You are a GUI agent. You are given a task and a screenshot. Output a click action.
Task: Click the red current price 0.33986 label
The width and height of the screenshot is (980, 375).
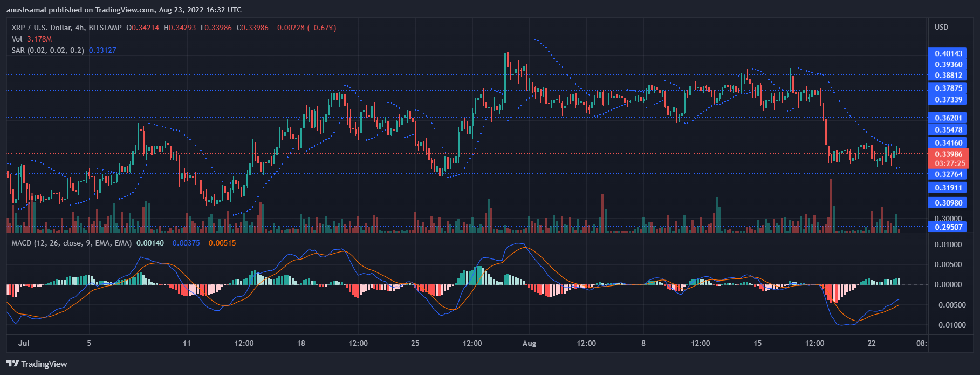(x=947, y=154)
